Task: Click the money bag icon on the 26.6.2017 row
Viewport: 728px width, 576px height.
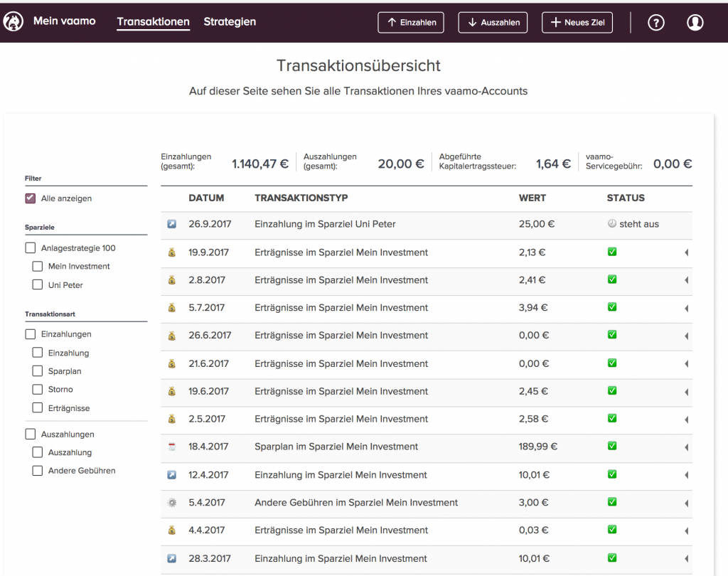Action: tap(172, 336)
